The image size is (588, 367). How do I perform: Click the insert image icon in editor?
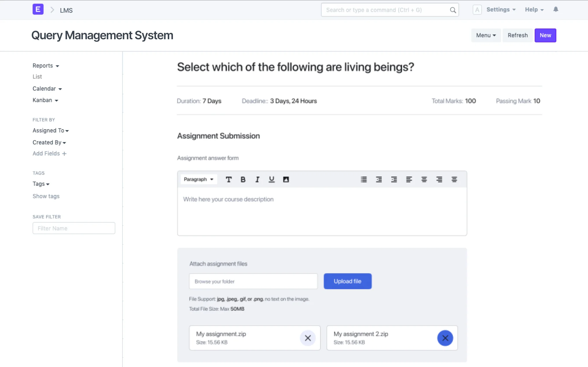pyautogui.click(x=286, y=179)
